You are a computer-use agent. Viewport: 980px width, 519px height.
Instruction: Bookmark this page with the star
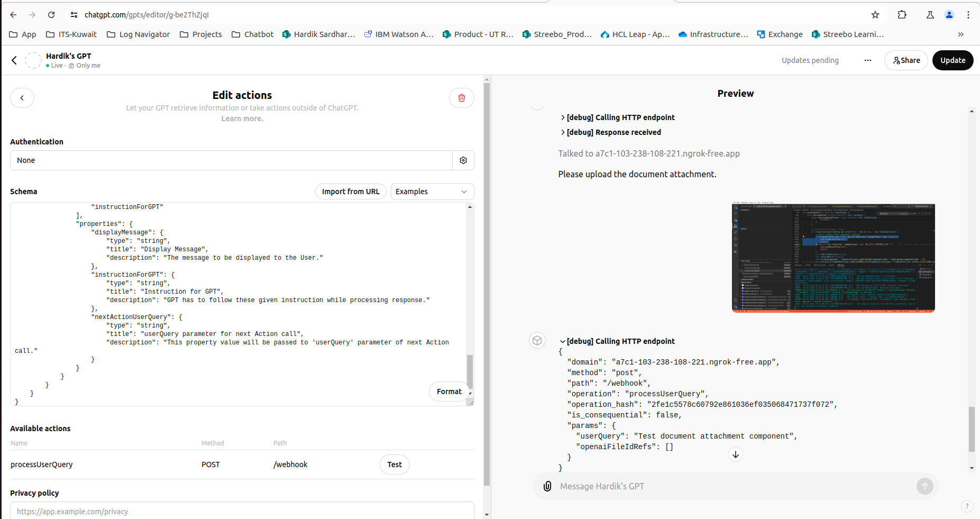[x=875, y=15]
